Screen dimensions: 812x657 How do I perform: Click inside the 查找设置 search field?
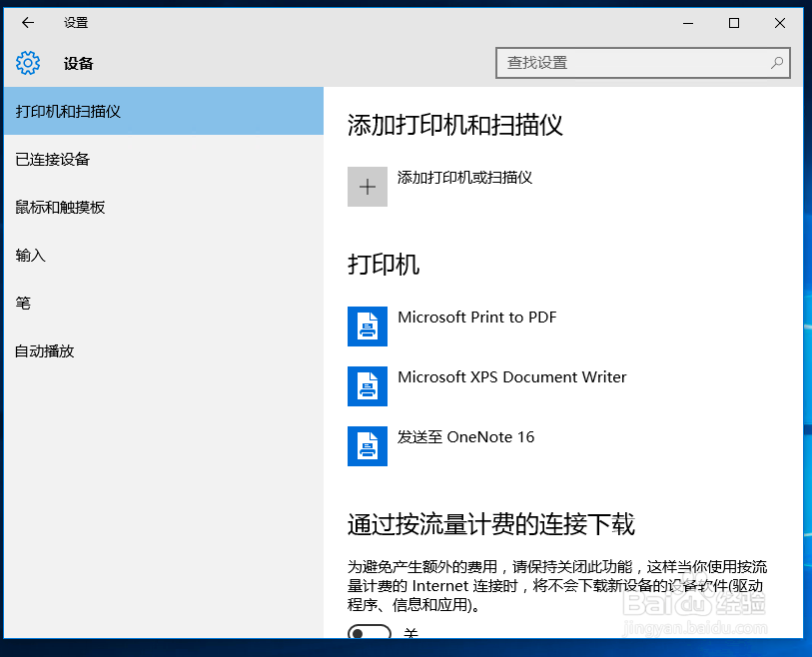[x=619, y=63]
